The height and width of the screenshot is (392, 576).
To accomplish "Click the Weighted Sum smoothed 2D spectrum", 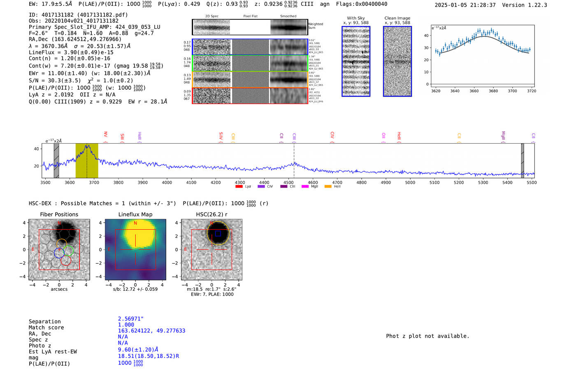I will (289, 28).
